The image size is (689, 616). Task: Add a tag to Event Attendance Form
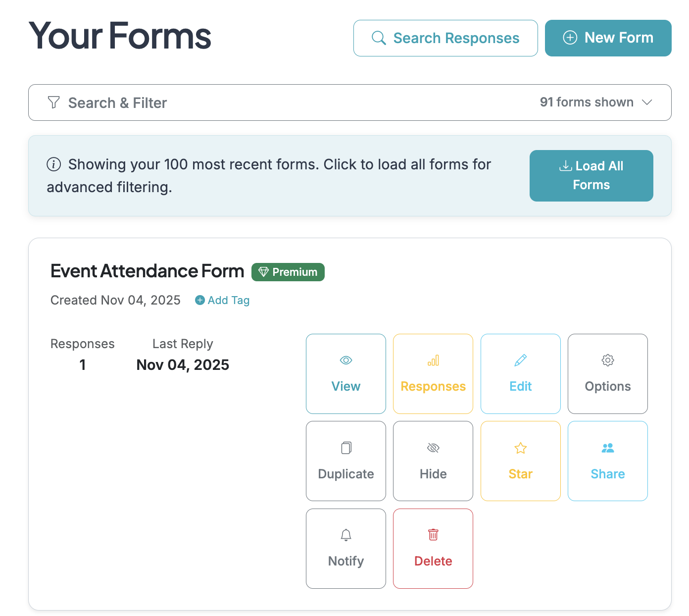click(222, 300)
